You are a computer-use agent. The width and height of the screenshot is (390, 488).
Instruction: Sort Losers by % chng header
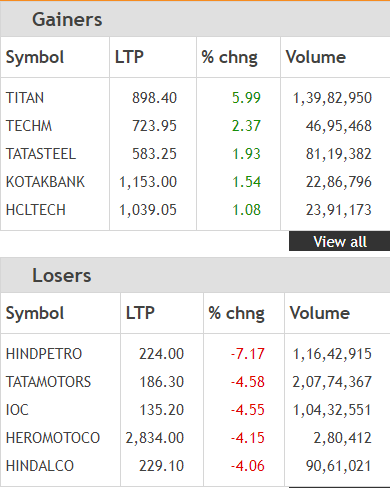pos(236,313)
